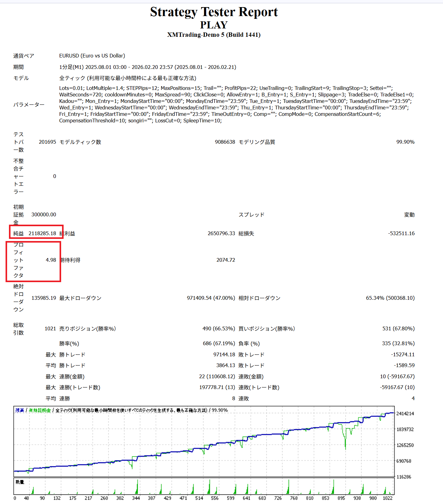Image resolution: width=443 pixels, height=504 pixels.
Task: Select the gross loss -532511.16 value
Action: pos(401,234)
